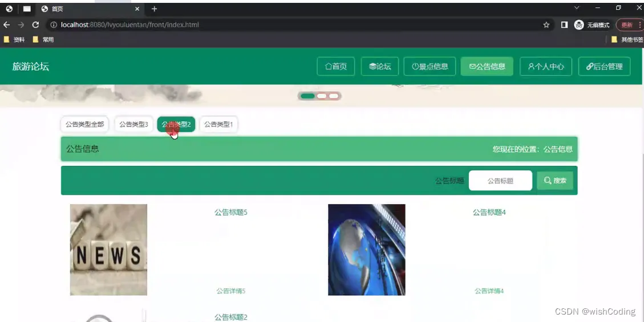Open 其他书签 bookmarks folder

click(x=627, y=39)
